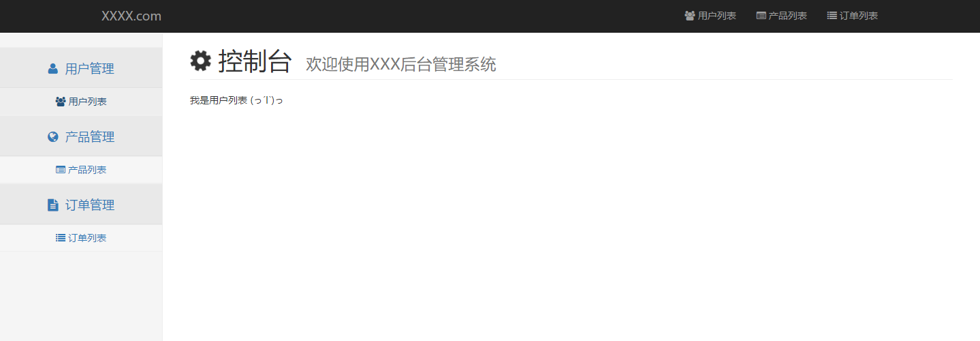Select 用户列表 link in the sidebar

[x=81, y=102]
